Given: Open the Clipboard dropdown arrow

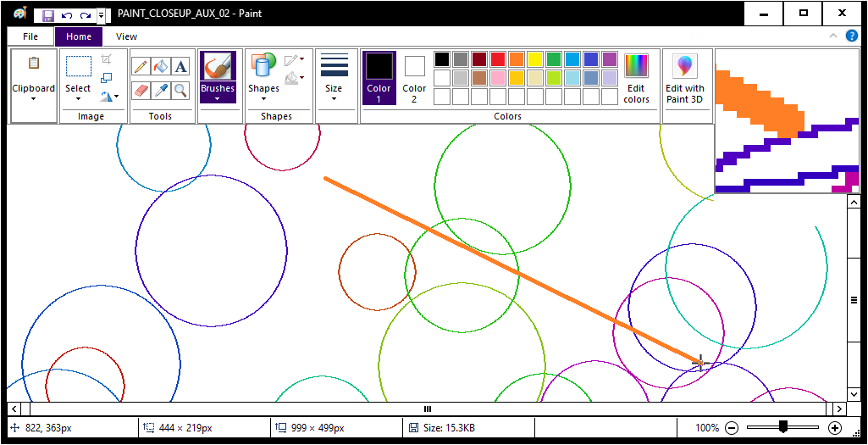Looking at the screenshot, I should click(34, 99).
